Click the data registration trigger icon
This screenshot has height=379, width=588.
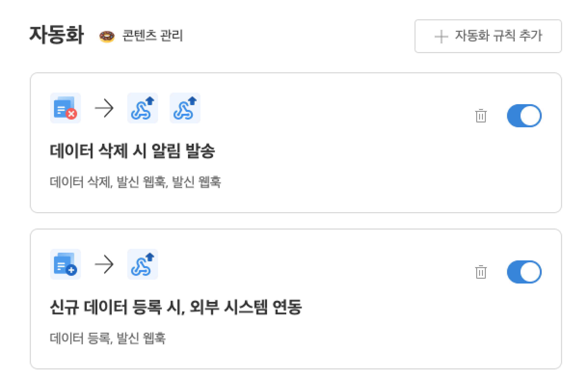pyautogui.click(x=65, y=264)
